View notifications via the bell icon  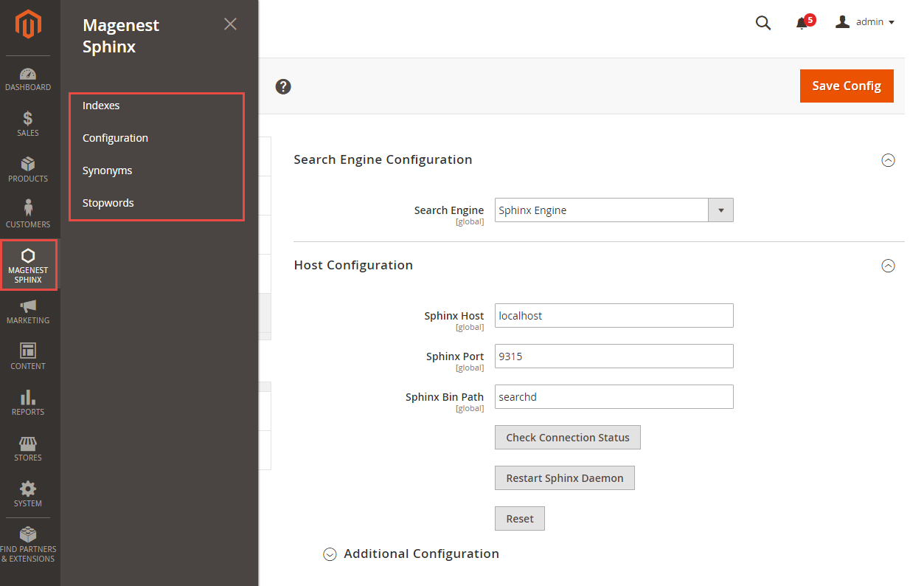tap(803, 23)
